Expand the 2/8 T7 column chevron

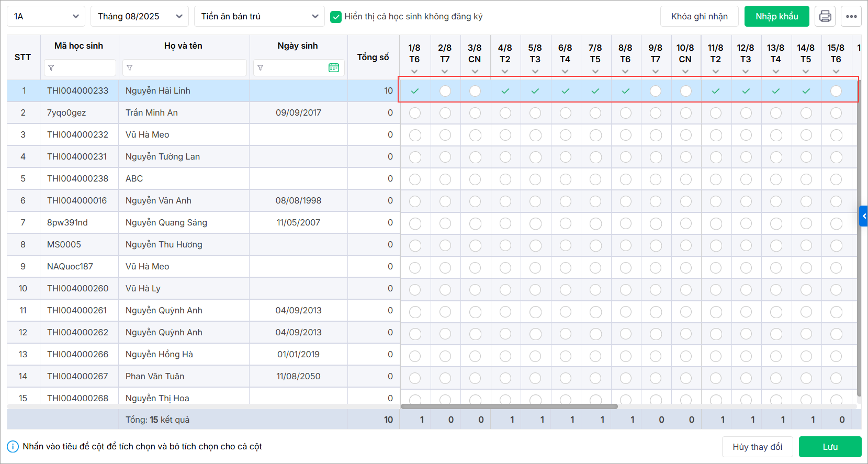click(x=445, y=72)
